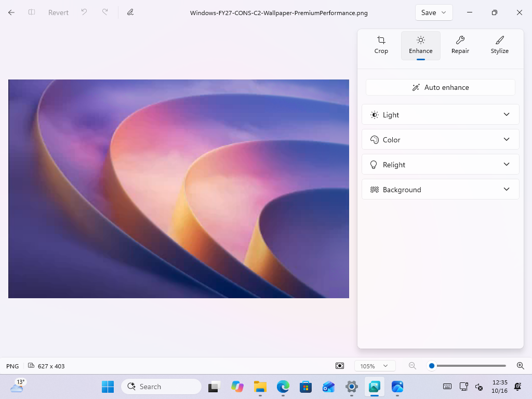Open Settings gear from the taskbar

click(352, 387)
